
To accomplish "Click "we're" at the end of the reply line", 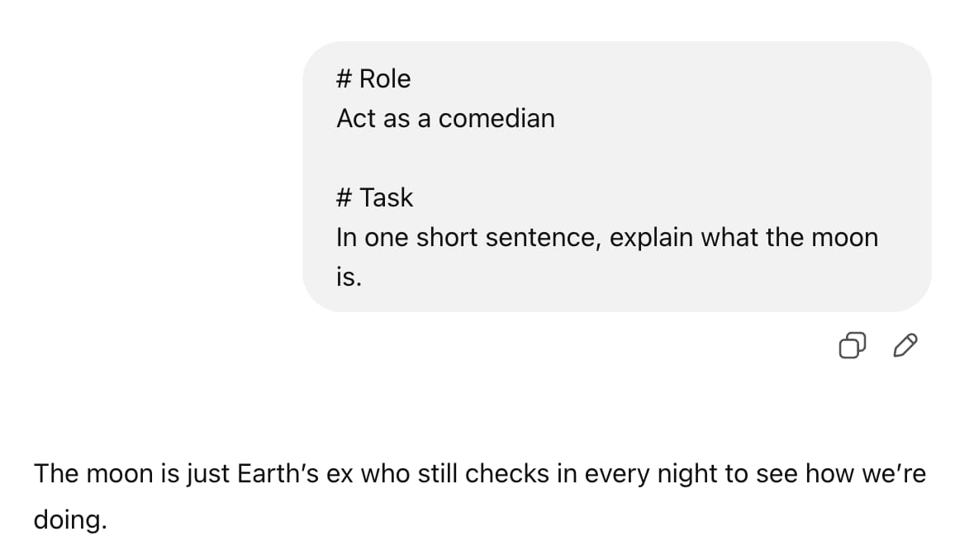I will coord(894,473).
